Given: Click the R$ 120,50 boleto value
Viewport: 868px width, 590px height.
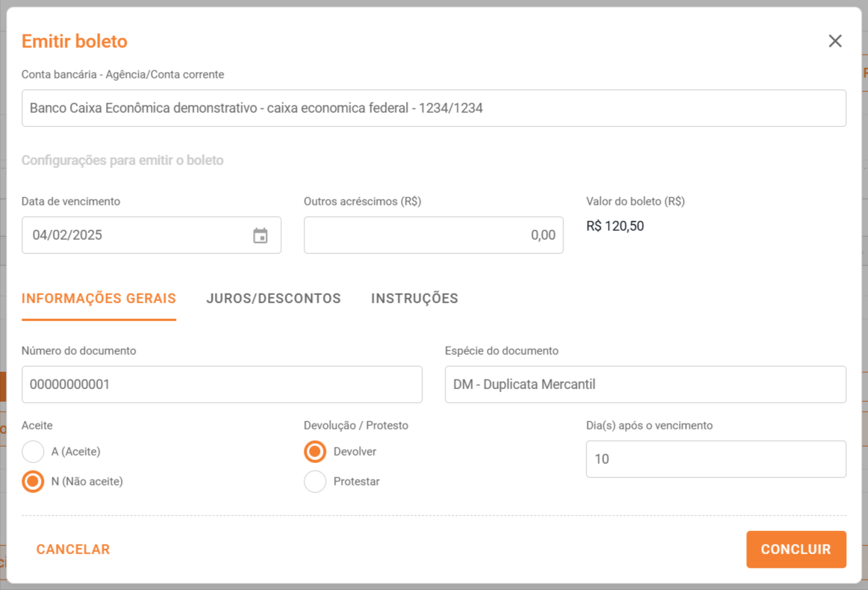Looking at the screenshot, I should [615, 226].
